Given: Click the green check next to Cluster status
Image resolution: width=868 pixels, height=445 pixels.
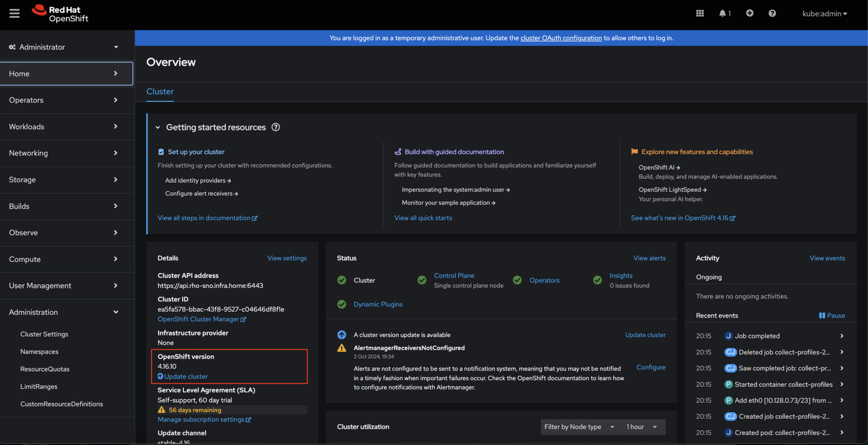Looking at the screenshot, I should 342,280.
